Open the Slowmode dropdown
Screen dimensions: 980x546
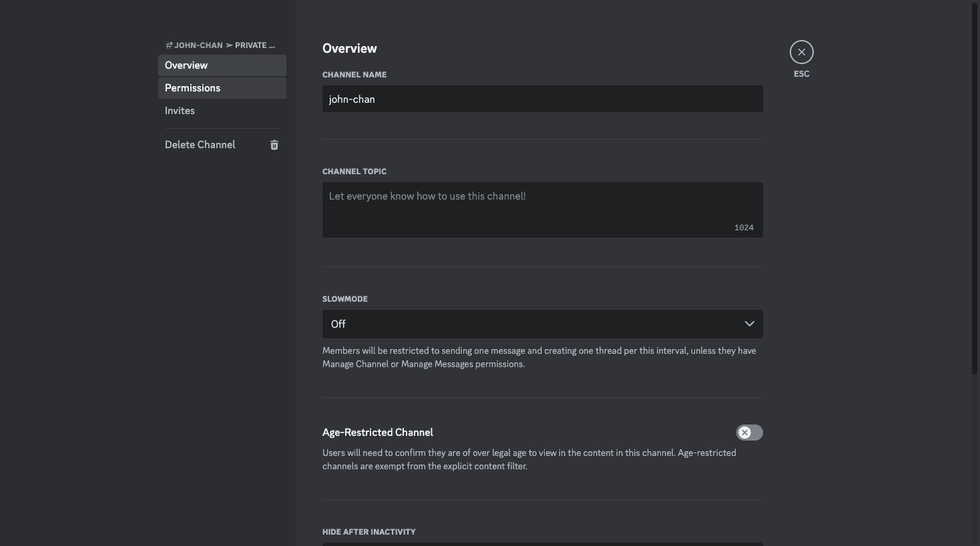543,324
